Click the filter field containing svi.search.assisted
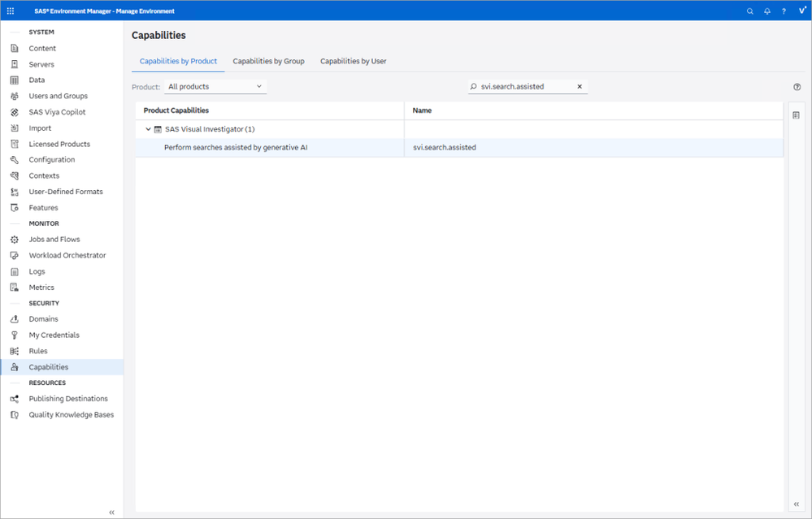 tap(526, 87)
